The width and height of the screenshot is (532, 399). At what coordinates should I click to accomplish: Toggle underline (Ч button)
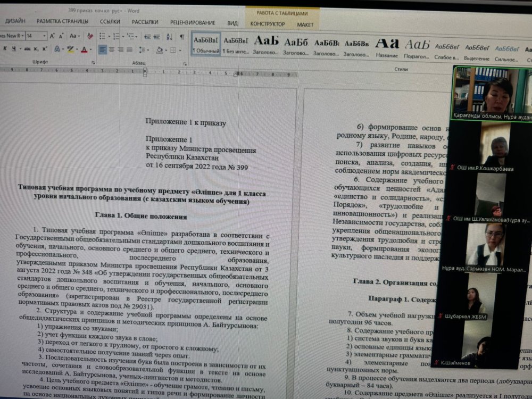click(x=14, y=48)
